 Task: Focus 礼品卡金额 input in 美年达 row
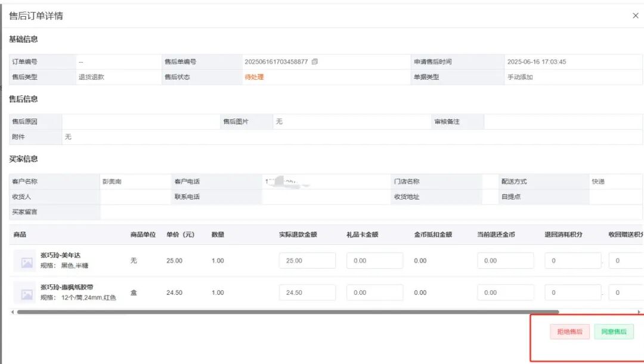[x=374, y=260]
